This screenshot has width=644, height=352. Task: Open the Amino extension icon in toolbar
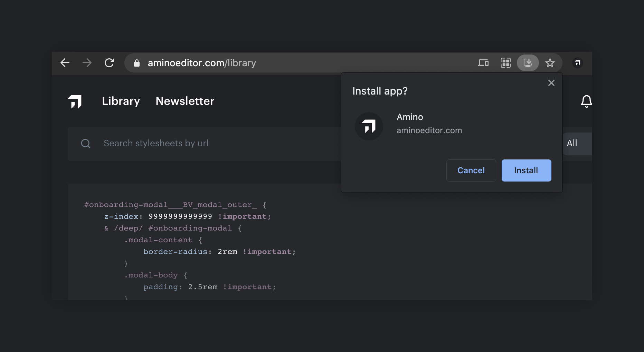tap(577, 63)
